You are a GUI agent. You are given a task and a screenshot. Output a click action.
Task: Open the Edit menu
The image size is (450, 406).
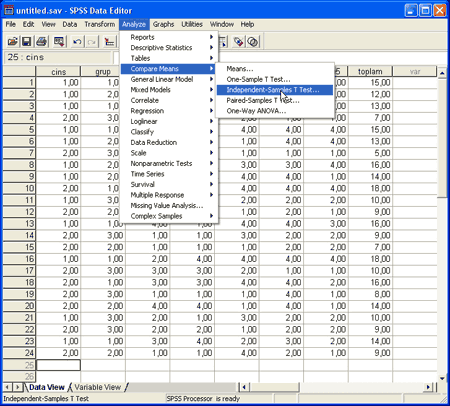(28, 24)
